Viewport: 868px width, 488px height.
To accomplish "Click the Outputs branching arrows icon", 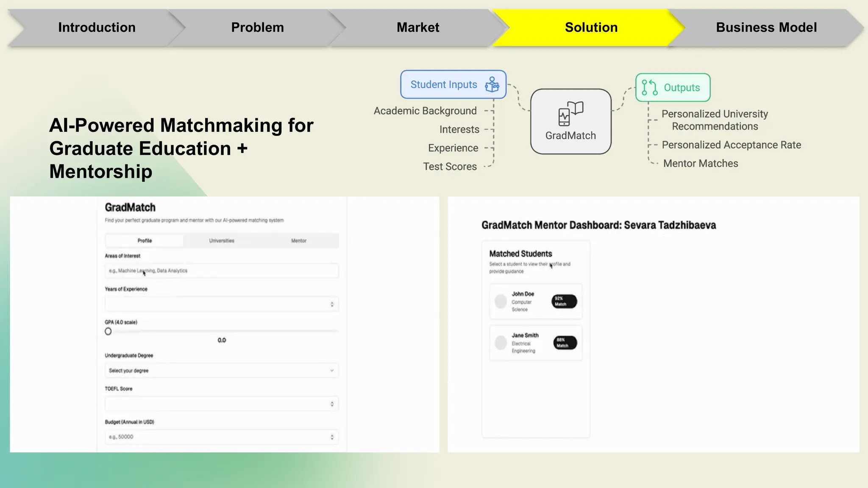I will pos(649,88).
